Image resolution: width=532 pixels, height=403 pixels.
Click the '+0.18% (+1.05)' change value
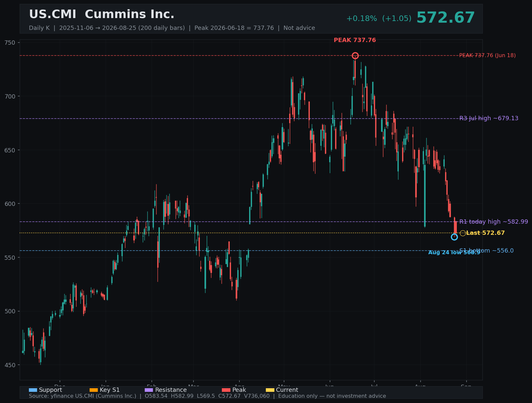coord(379,19)
